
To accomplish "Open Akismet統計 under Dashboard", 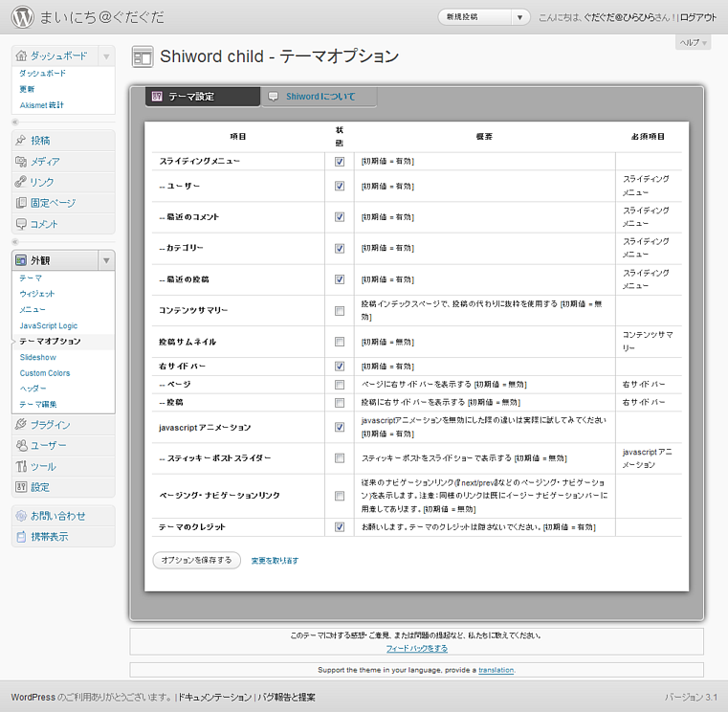I will (41, 105).
